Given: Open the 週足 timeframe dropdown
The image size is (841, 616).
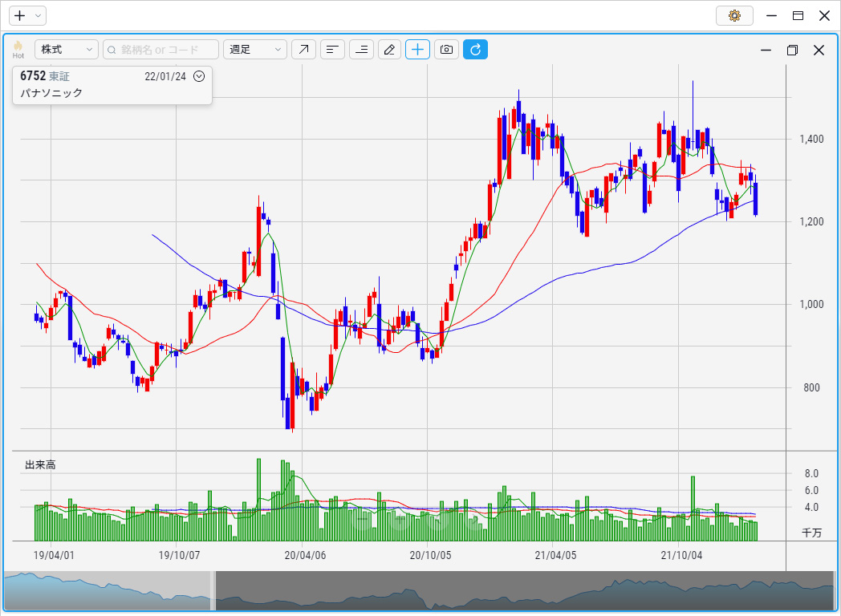Looking at the screenshot, I should pos(255,49).
